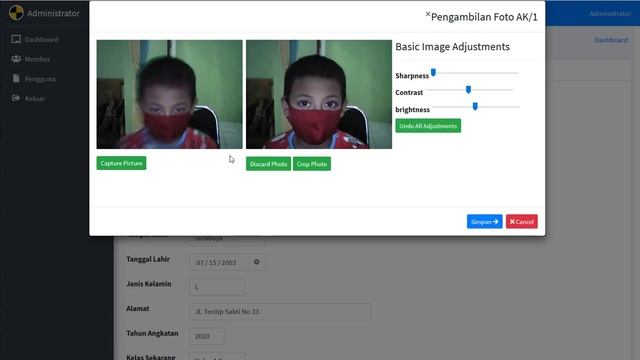
Task: Click the Sharpness label
Action: click(412, 76)
